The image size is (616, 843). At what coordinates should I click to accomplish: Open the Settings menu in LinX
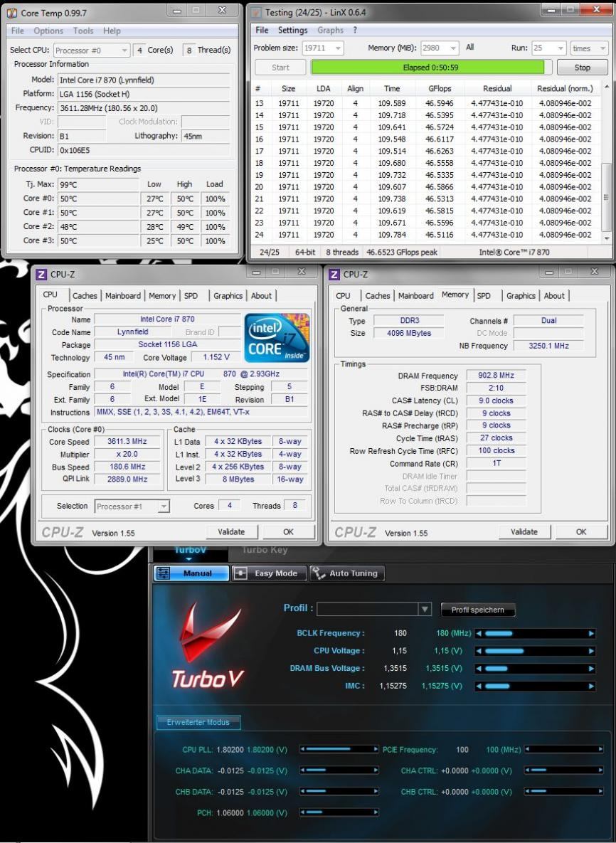point(292,30)
